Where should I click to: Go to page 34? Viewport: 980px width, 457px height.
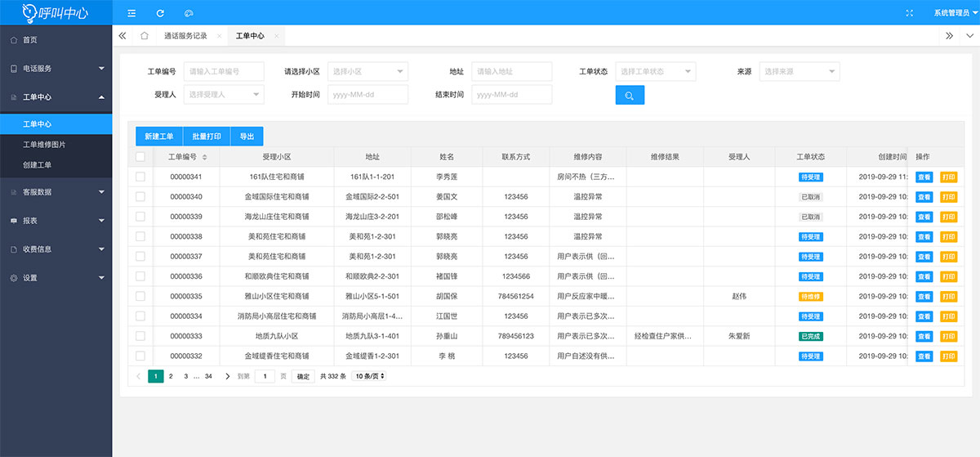pos(208,376)
